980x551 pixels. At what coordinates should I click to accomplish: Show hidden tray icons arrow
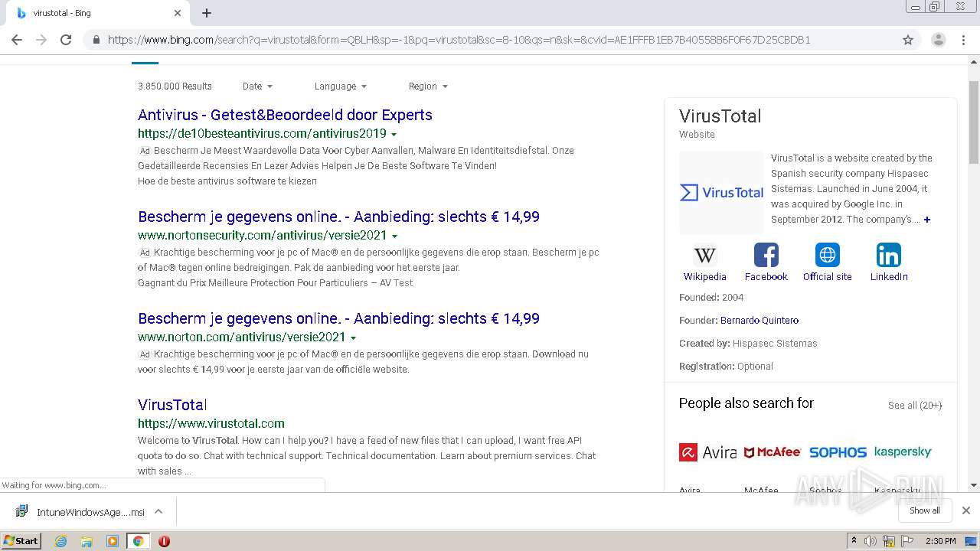[x=854, y=541]
